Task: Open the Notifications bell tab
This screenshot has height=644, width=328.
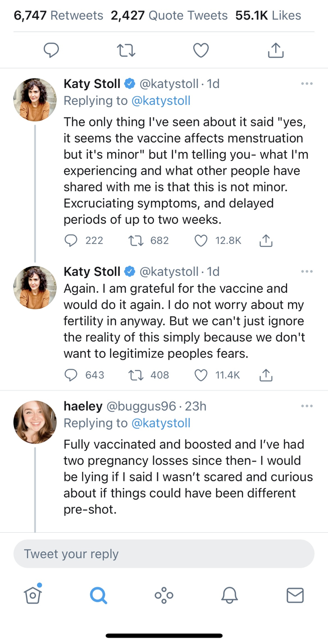Action: 230,595
